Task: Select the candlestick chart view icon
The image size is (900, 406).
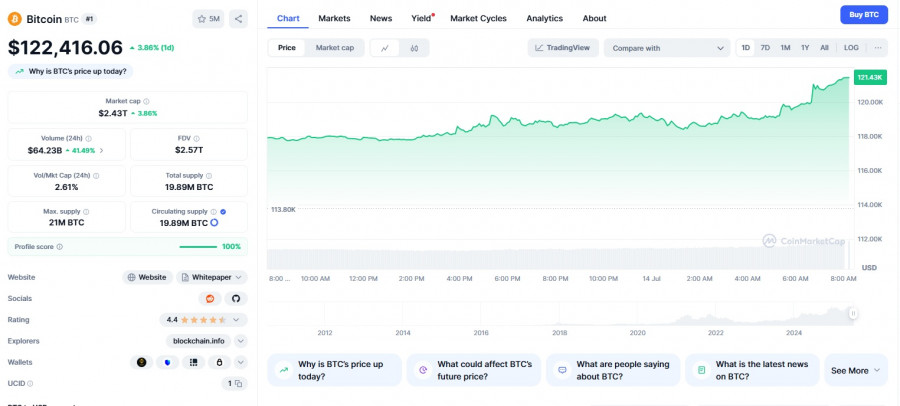Action: 414,48
